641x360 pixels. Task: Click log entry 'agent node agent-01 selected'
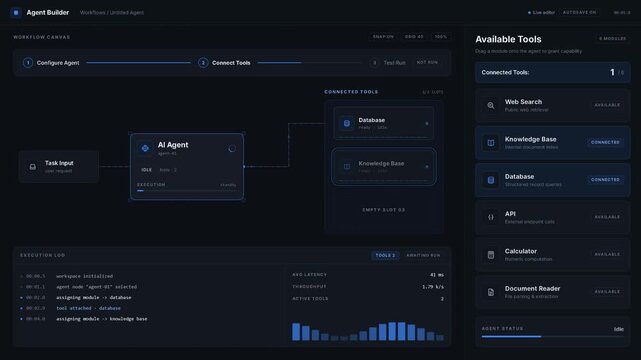point(96,287)
